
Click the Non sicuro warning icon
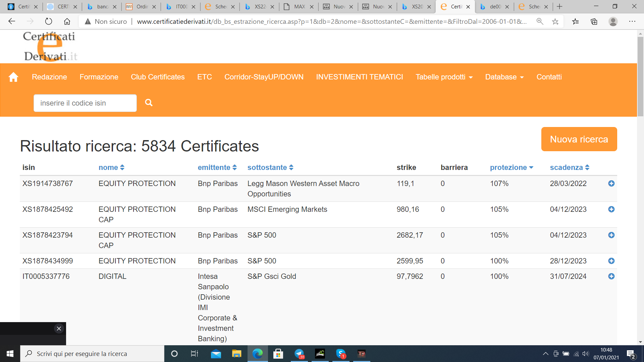pyautogui.click(x=88, y=21)
